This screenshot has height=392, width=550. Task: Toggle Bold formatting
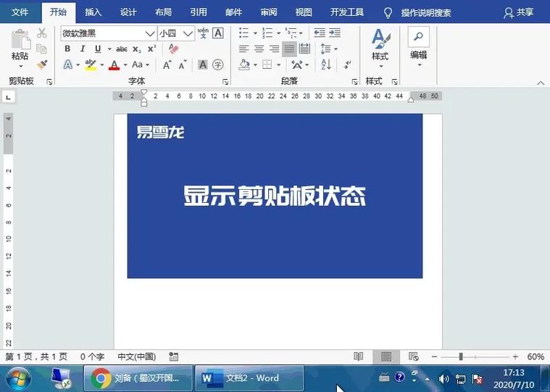click(67, 49)
